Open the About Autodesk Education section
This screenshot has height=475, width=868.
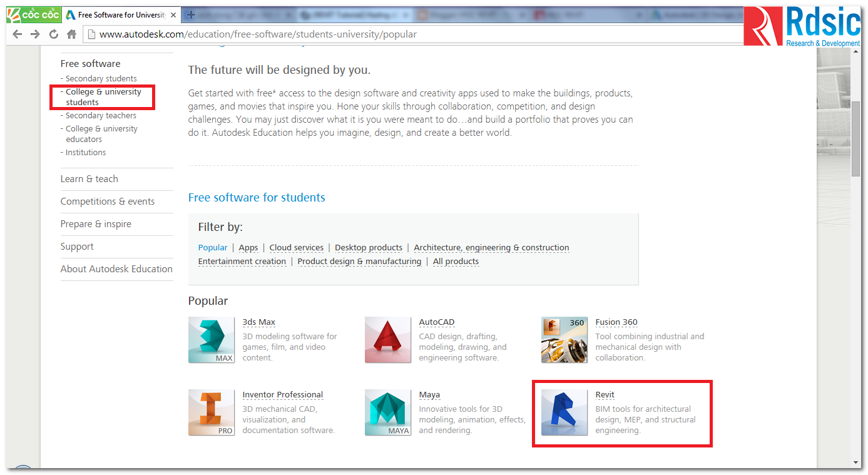click(x=116, y=269)
